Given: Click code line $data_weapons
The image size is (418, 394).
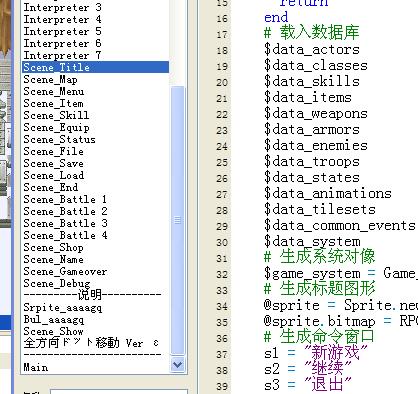Looking at the screenshot, I should [316, 114].
